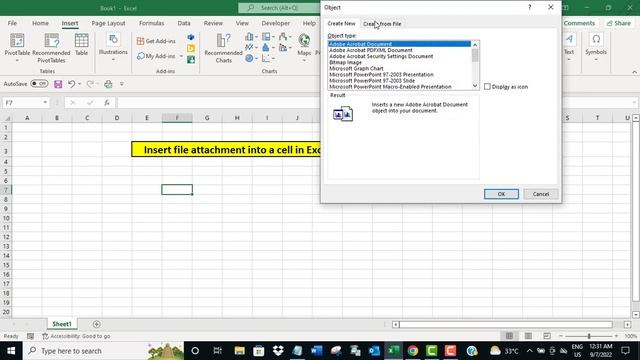This screenshot has width=640, height=360.
Task: Open Recommended Charts
Action: [x=223, y=48]
